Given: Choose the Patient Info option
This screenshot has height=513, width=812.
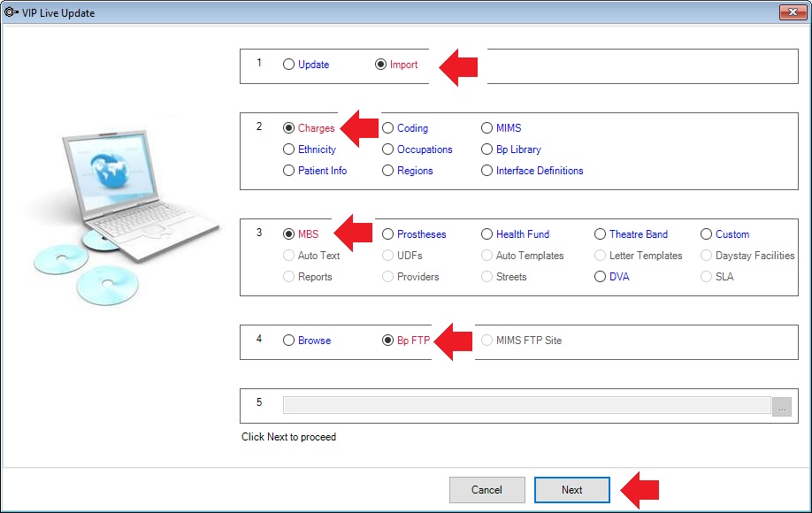Looking at the screenshot, I should pyautogui.click(x=315, y=171).
